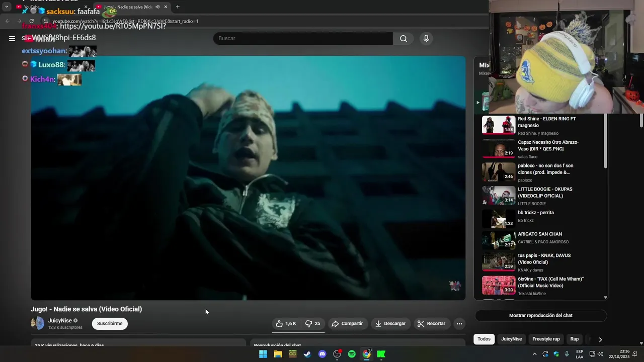This screenshot has height=362, width=644.
Task: Click the search magnifier button
Action: click(x=404, y=39)
